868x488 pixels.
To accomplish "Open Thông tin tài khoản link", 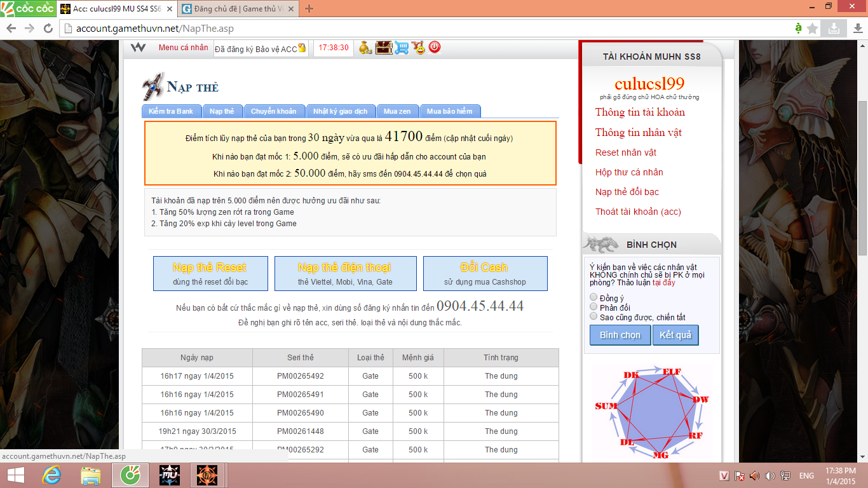I will pos(640,112).
